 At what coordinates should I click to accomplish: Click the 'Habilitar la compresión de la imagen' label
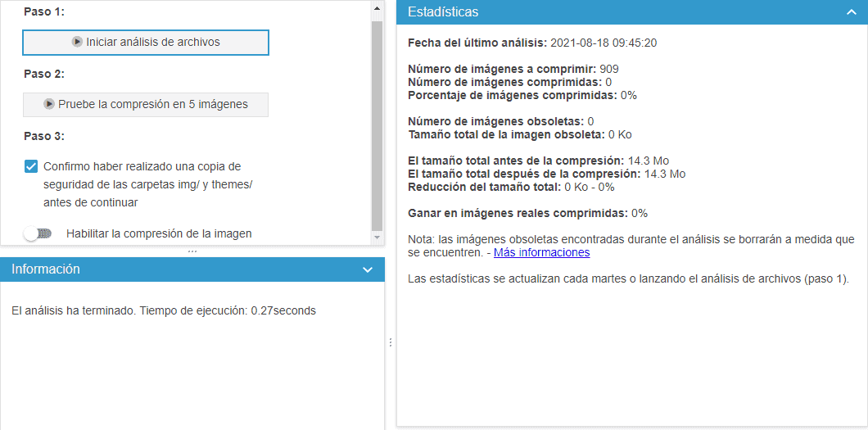159,233
